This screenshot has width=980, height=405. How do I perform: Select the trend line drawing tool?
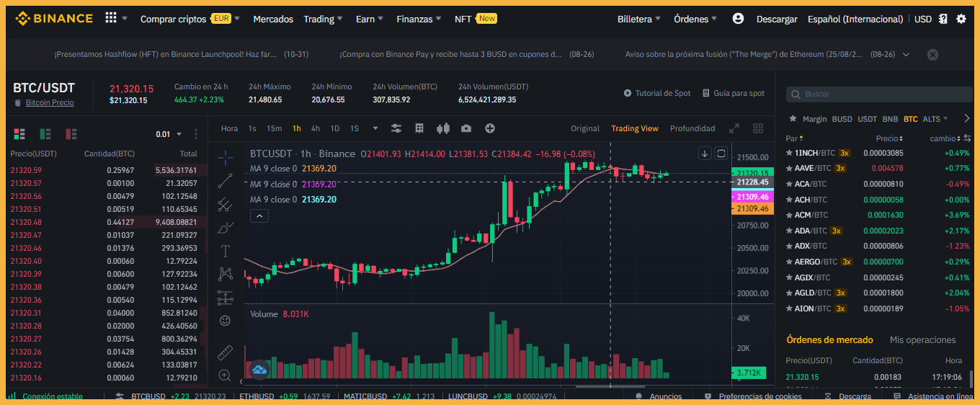[225, 181]
